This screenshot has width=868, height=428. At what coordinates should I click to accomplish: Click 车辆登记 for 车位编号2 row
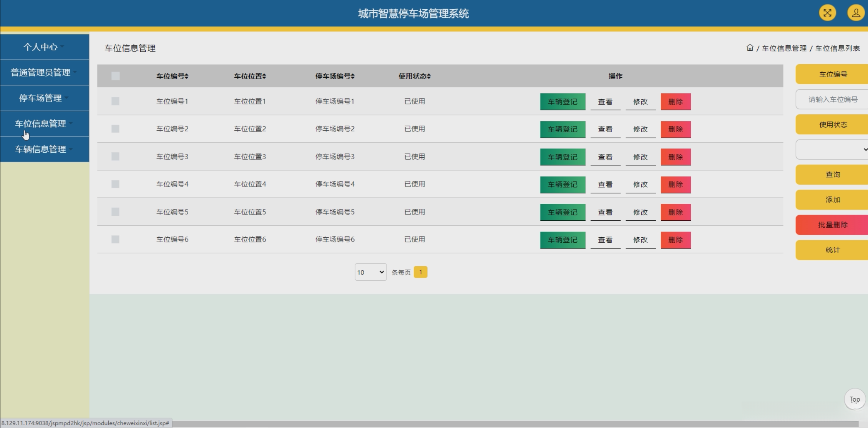[563, 129]
